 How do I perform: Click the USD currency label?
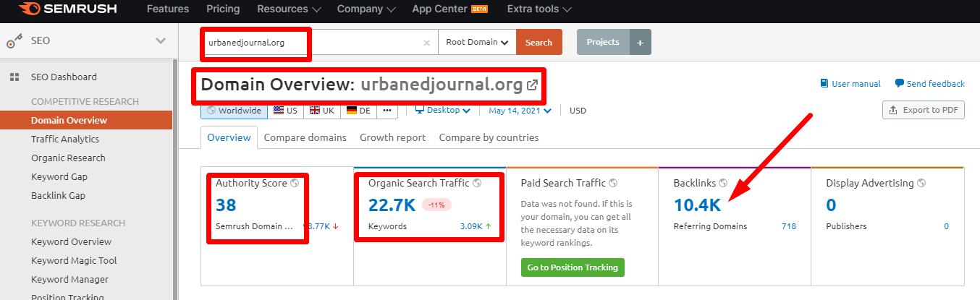[x=578, y=111]
